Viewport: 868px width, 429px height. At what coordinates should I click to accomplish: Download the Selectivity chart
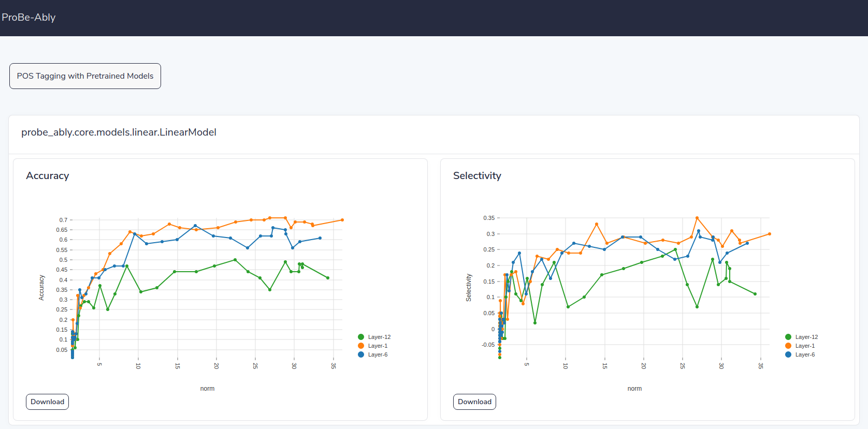[x=474, y=402]
